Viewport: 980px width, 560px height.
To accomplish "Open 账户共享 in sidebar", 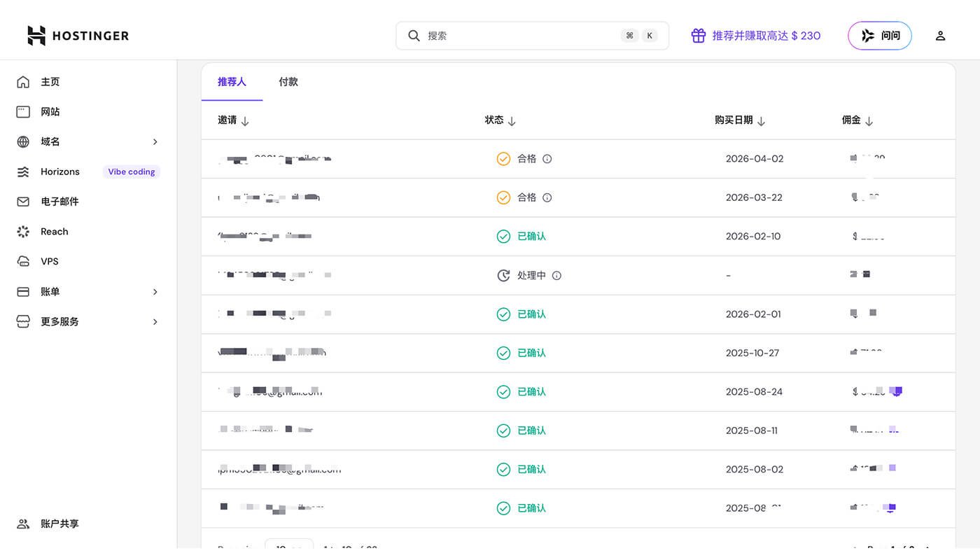I will 59,524.
